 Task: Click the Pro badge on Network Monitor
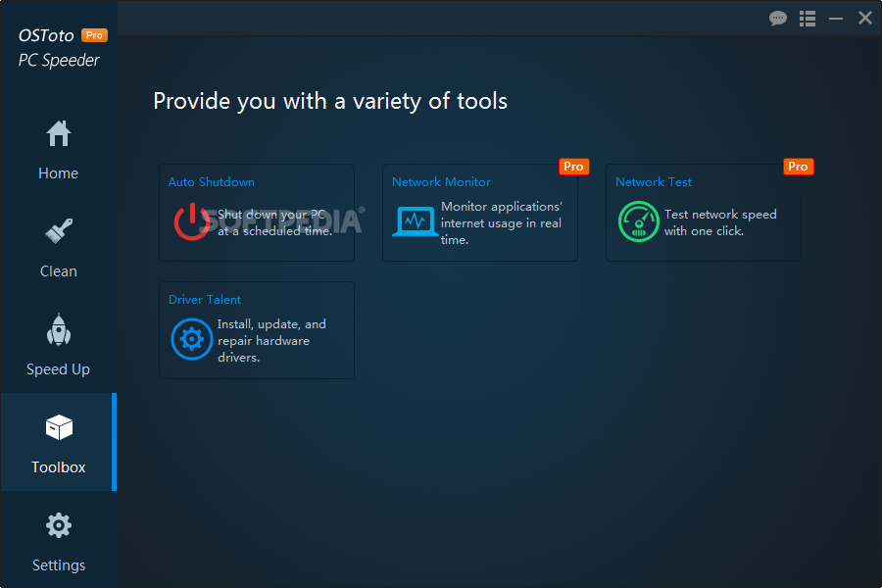click(x=573, y=167)
